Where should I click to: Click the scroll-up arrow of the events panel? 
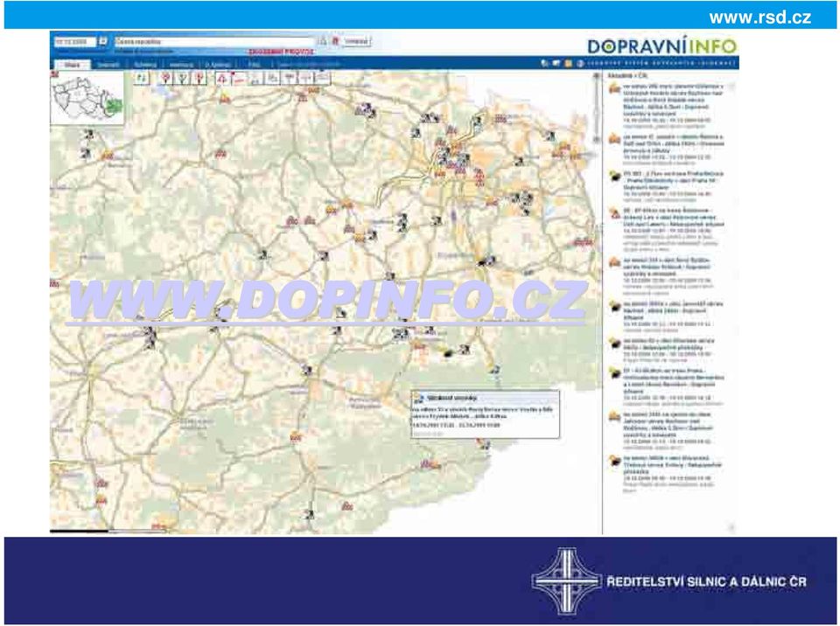[x=731, y=87]
